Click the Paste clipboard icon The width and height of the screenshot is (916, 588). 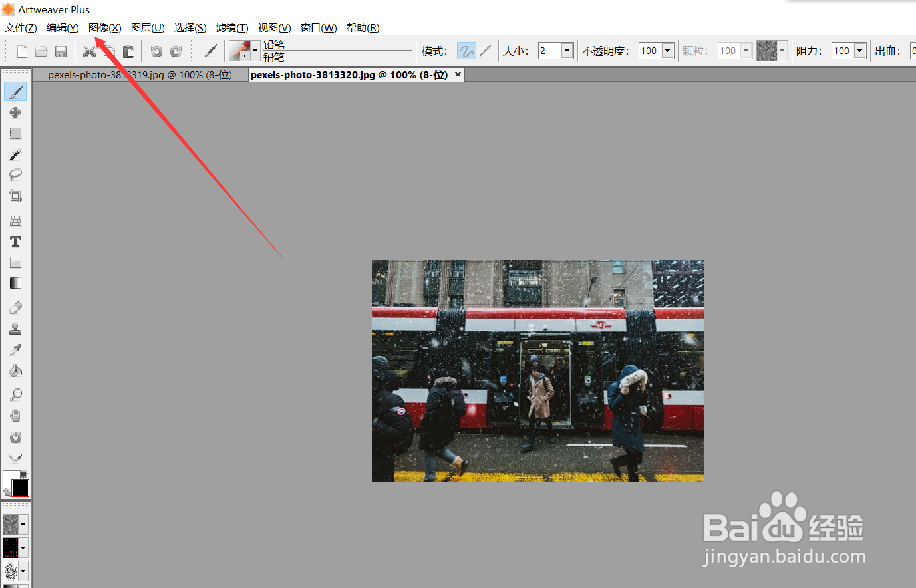(x=128, y=51)
